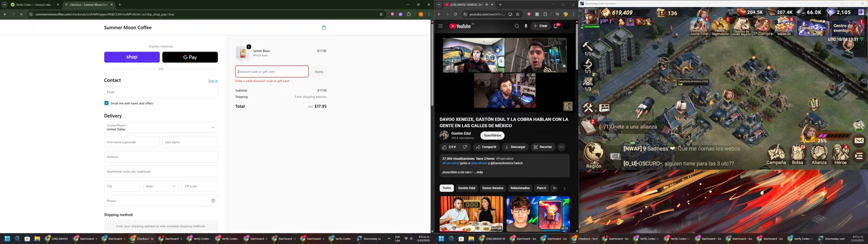Viewport: 868px width, 244px height.
Task: Click the Sign in link
Action: 213,81
